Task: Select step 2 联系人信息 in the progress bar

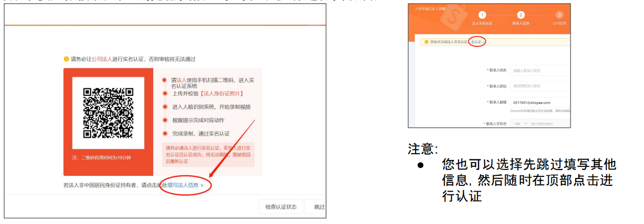Action: pyautogui.click(x=521, y=18)
